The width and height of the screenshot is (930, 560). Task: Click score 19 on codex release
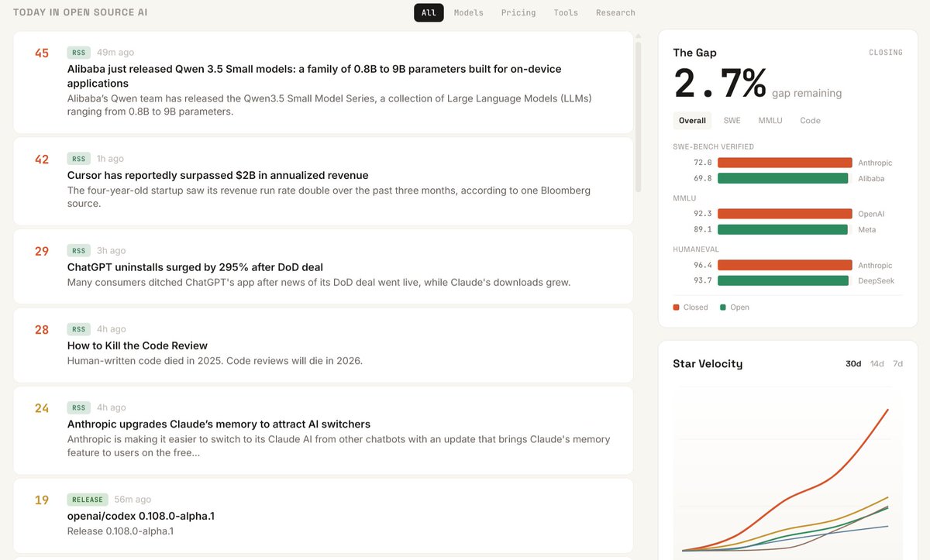pyautogui.click(x=42, y=500)
